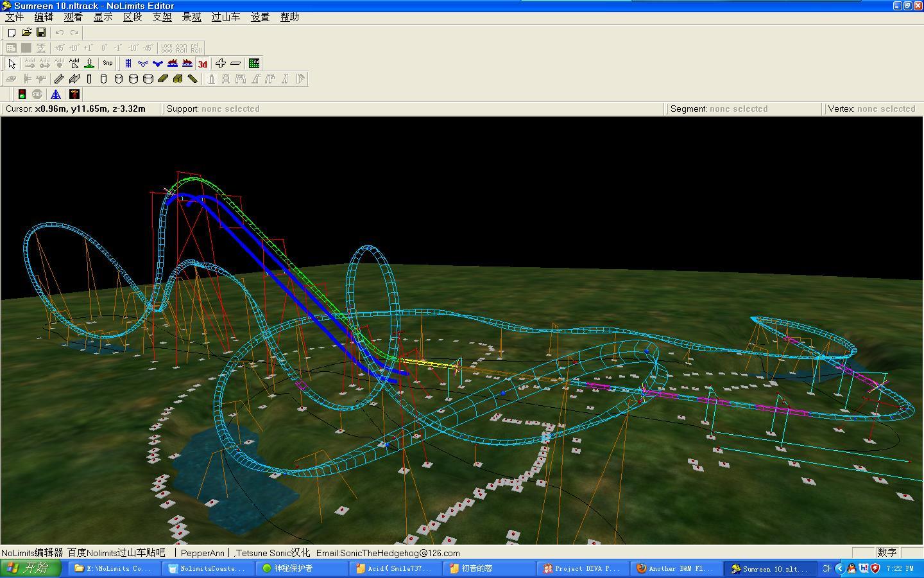Click the blue ladder track icon
Screen dimensions: 924x578
(128, 63)
